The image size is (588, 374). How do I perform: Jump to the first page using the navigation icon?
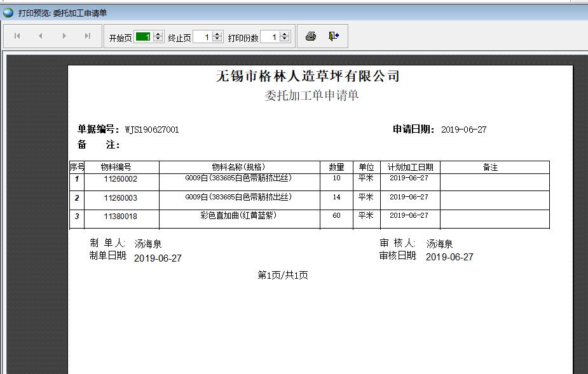tap(17, 36)
